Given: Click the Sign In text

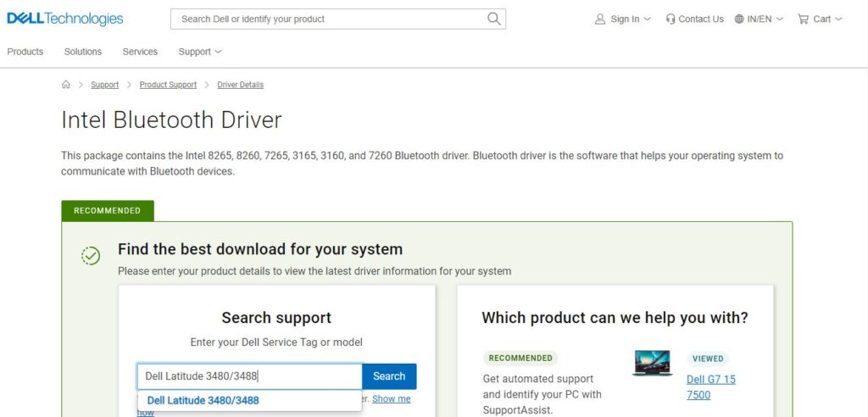Looking at the screenshot, I should (x=625, y=19).
